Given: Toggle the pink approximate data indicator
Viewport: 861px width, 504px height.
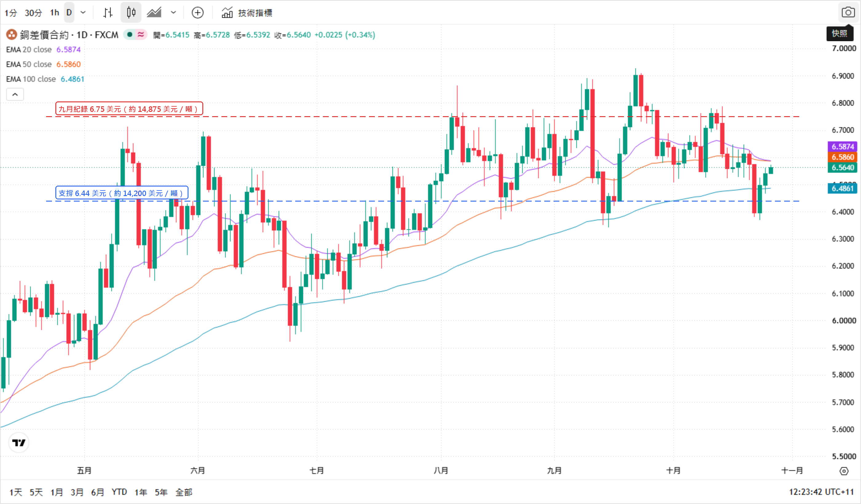Looking at the screenshot, I should pyautogui.click(x=141, y=34).
